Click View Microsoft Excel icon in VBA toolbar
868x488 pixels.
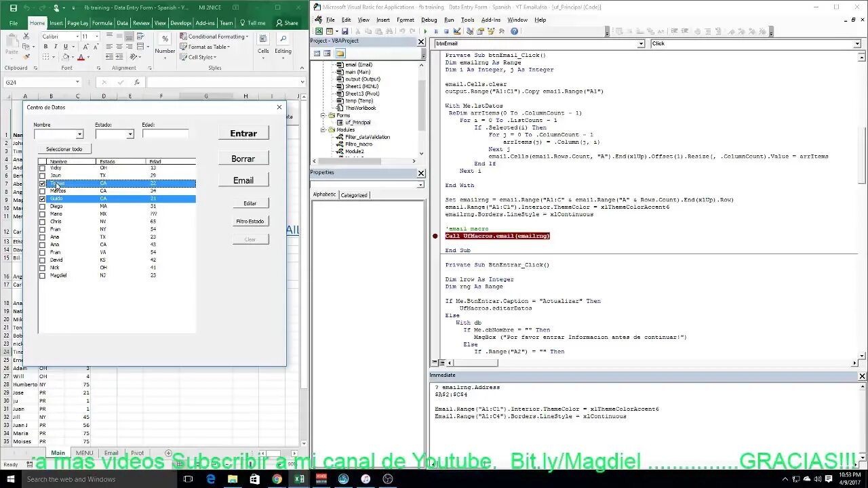(319, 31)
